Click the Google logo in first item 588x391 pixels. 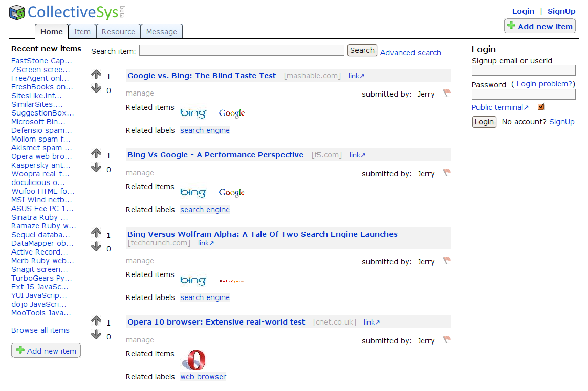pos(232,113)
